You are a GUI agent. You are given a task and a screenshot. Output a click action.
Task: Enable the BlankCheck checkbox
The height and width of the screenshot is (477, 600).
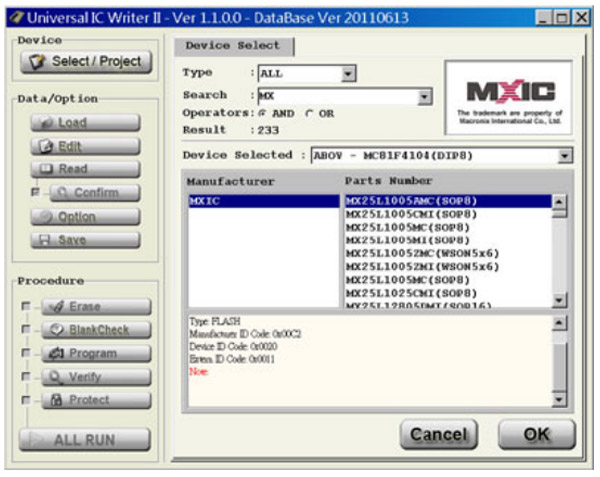[26, 329]
